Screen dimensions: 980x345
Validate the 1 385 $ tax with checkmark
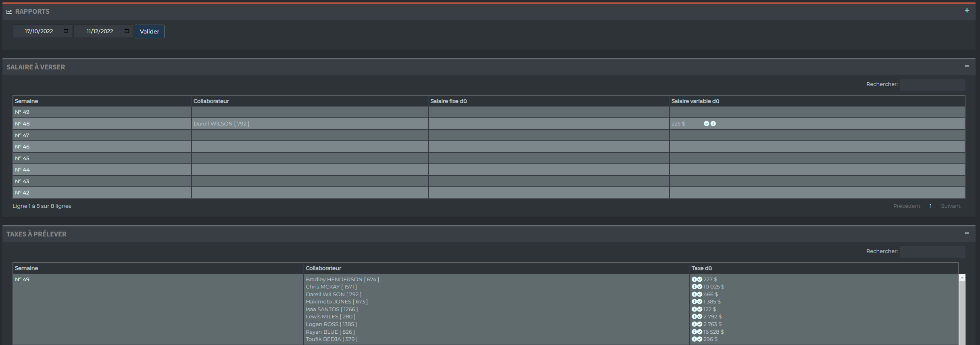tap(700, 302)
